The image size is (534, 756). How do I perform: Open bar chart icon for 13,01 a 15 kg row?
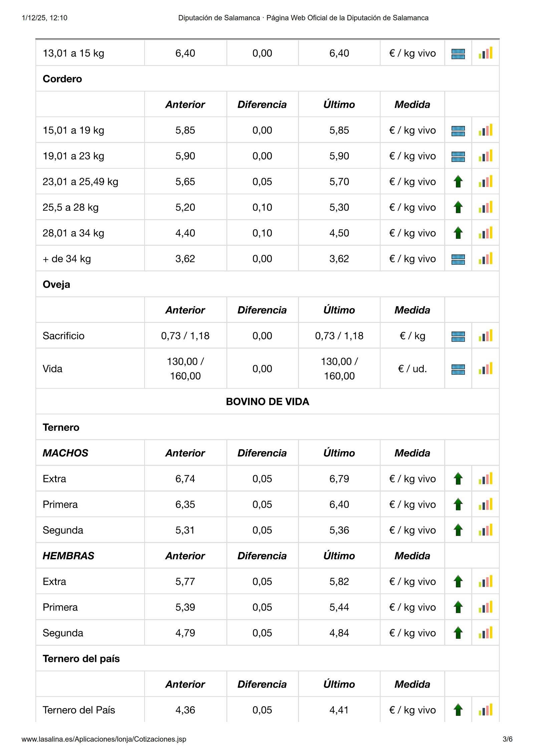(x=485, y=53)
